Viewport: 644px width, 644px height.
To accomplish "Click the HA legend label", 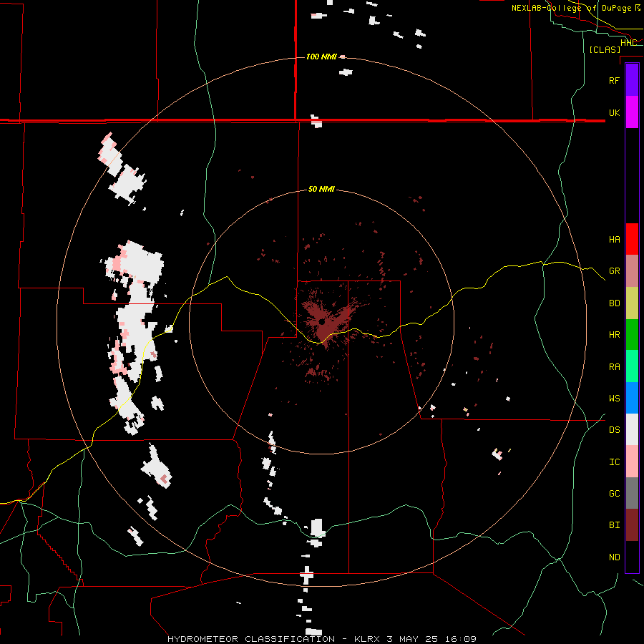I will coord(614,240).
